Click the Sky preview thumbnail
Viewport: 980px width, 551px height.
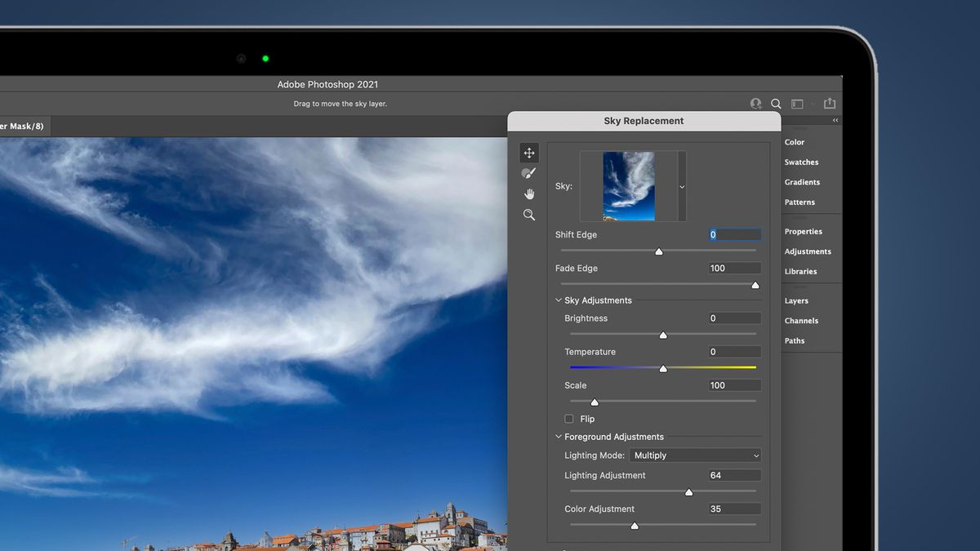629,185
